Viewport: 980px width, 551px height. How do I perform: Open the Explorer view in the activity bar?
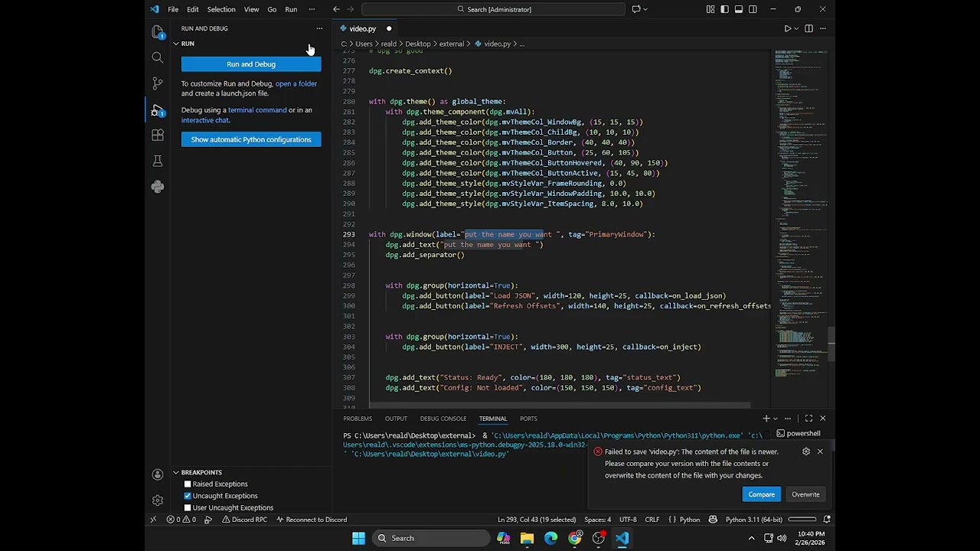click(x=157, y=32)
